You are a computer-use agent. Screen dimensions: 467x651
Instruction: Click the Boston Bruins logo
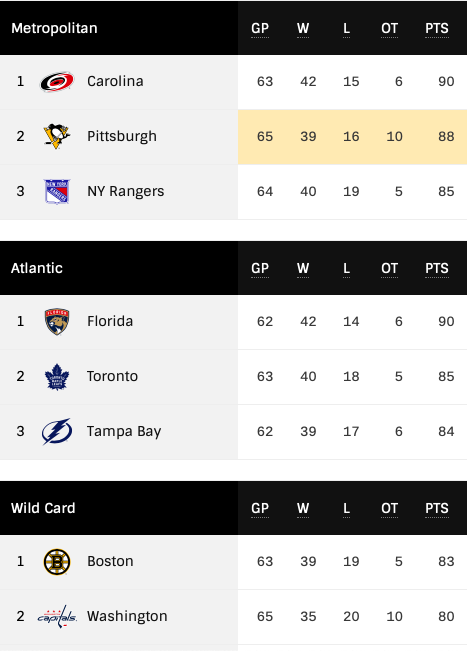(x=57, y=562)
